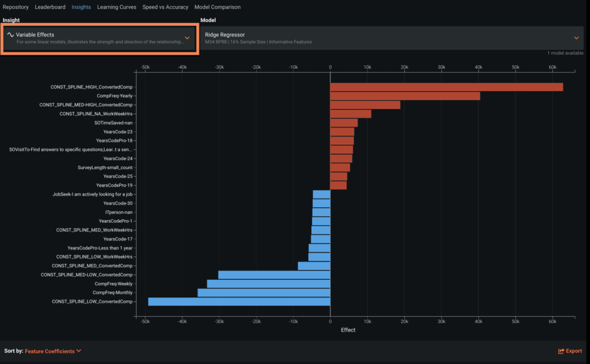This screenshot has height=364, width=590.
Task: Click the Export share icon
Action: (561, 351)
